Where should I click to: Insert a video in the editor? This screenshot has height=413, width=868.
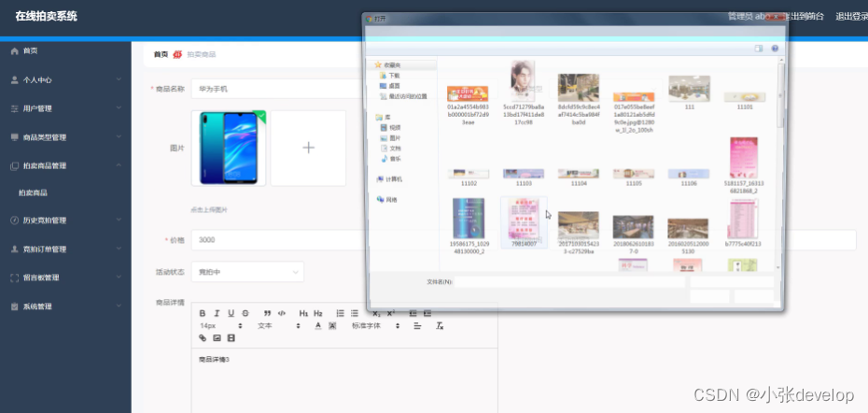pos(231,338)
